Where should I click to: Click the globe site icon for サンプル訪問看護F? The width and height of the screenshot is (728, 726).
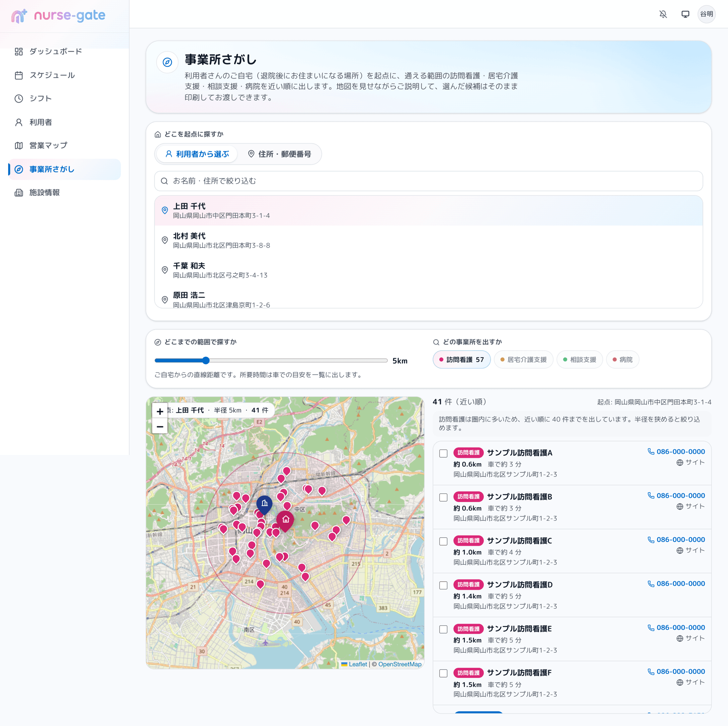pyautogui.click(x=680, y=683)
